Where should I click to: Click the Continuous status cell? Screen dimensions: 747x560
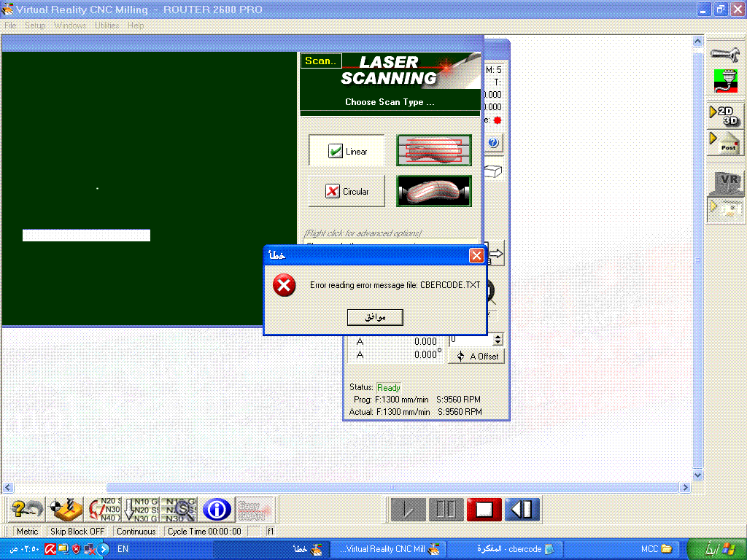coord(136,532)
